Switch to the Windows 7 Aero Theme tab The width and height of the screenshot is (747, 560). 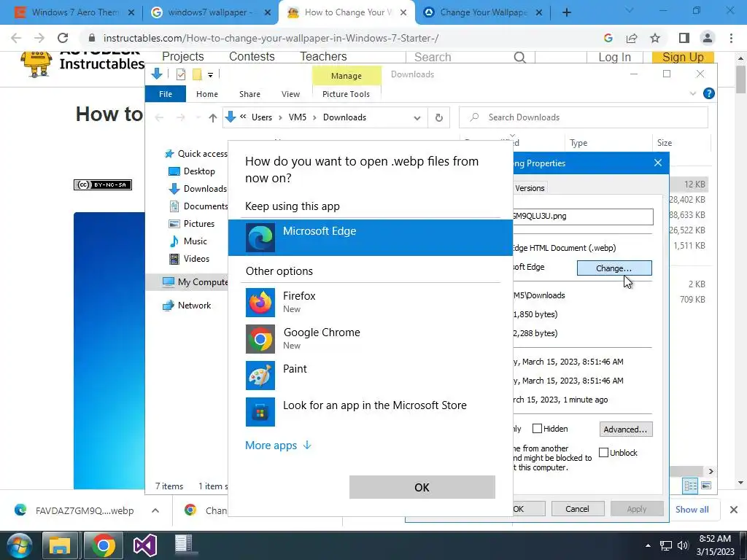pos(74,12)
